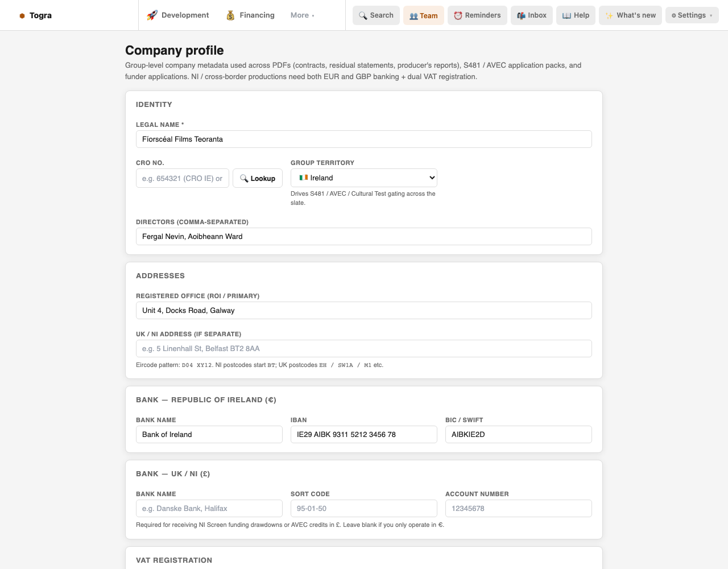Click the Sort Code field
The height and width of the screenshot is (569, 728).
coord(364,509)
